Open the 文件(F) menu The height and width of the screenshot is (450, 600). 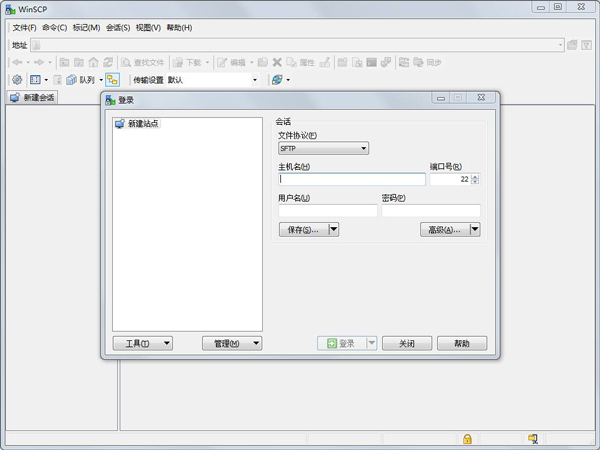tap(24, 28)
